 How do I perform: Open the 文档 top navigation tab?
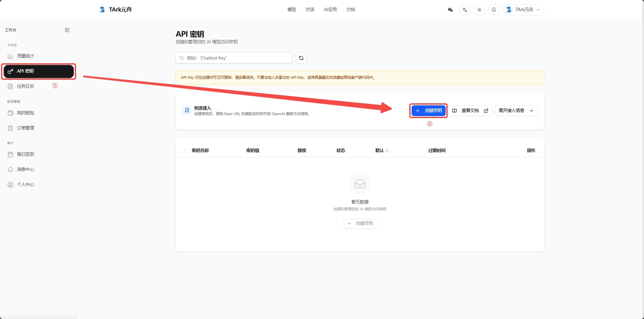pyautogui.click(x=351, y=9)
